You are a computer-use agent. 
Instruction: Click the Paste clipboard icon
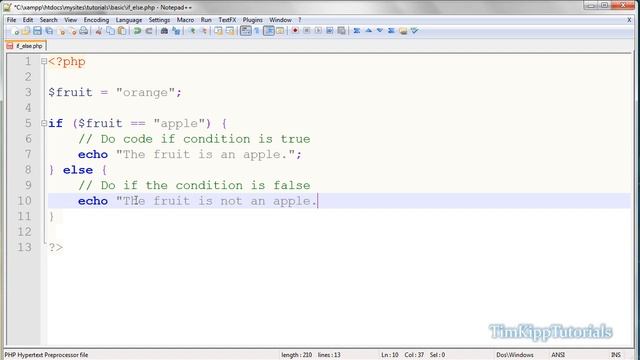click(122, 31)
